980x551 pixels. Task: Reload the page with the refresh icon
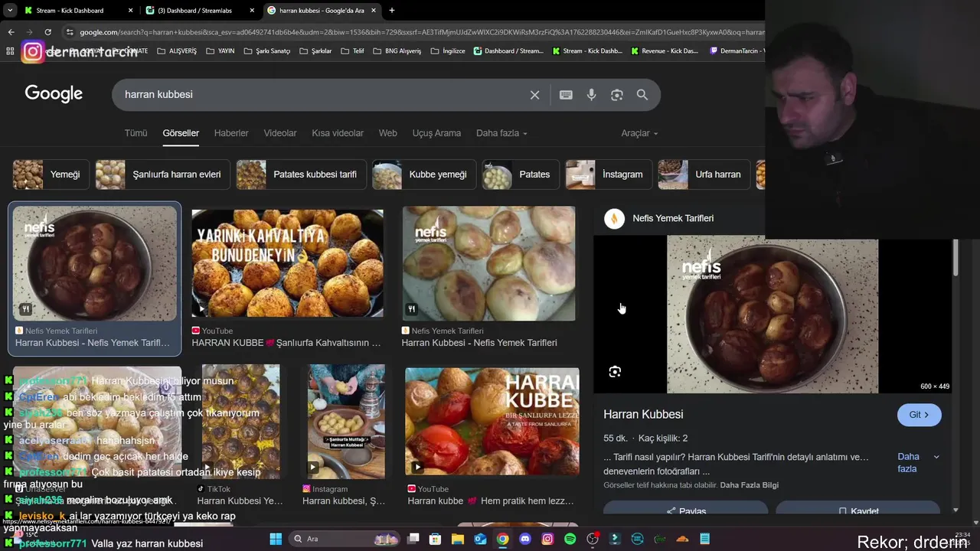[47, 32]
